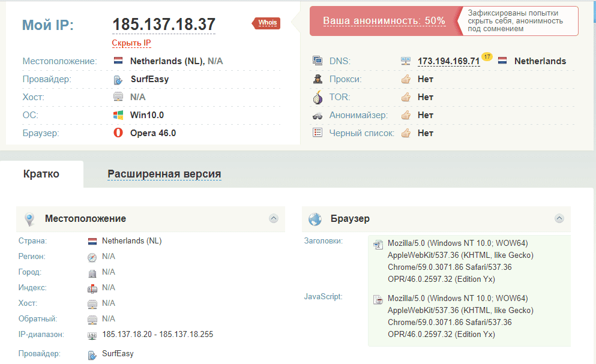Click the red Whois badge
This screenshot has width=596, height=364.
click(267, 23)
